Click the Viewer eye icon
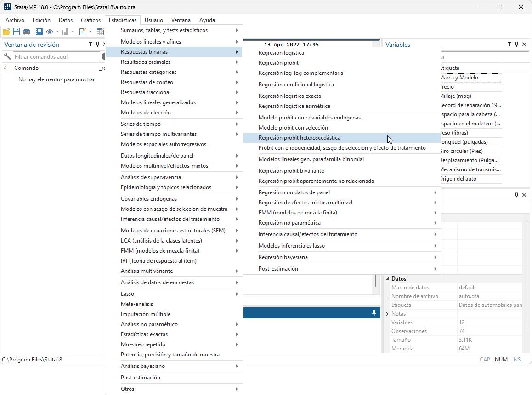 50,32
